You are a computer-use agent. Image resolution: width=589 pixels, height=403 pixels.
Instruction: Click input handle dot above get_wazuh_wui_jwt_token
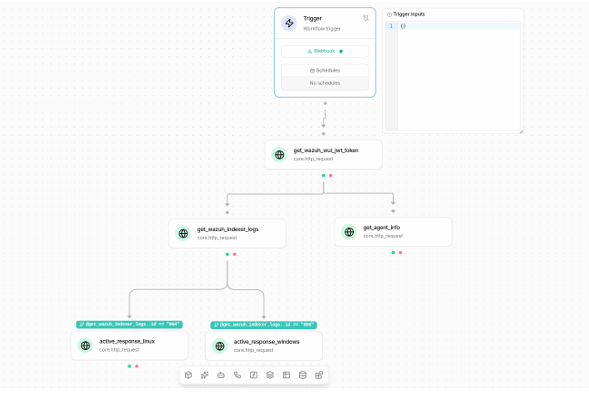pyautogui.click(x=323, y=134)
